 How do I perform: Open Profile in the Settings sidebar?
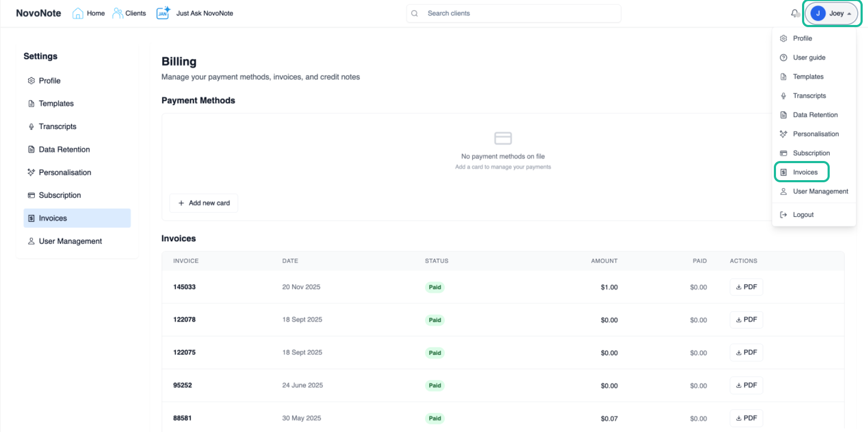[49, 81]
